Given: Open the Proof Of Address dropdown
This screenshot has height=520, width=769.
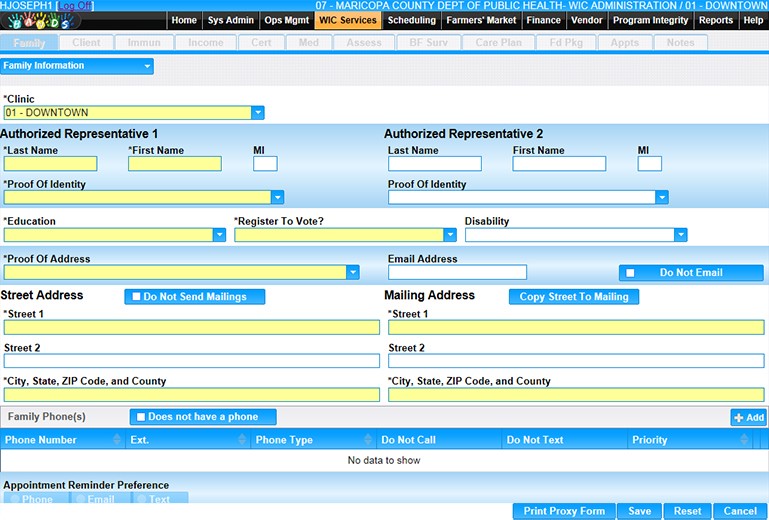Looking at the screenshot, I should [x=352, y=272].
